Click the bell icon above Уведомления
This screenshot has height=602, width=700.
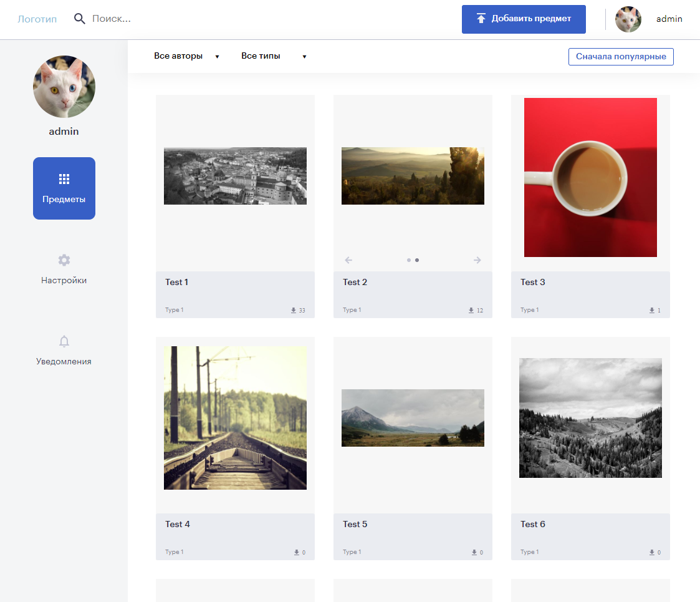coord(64,341)
